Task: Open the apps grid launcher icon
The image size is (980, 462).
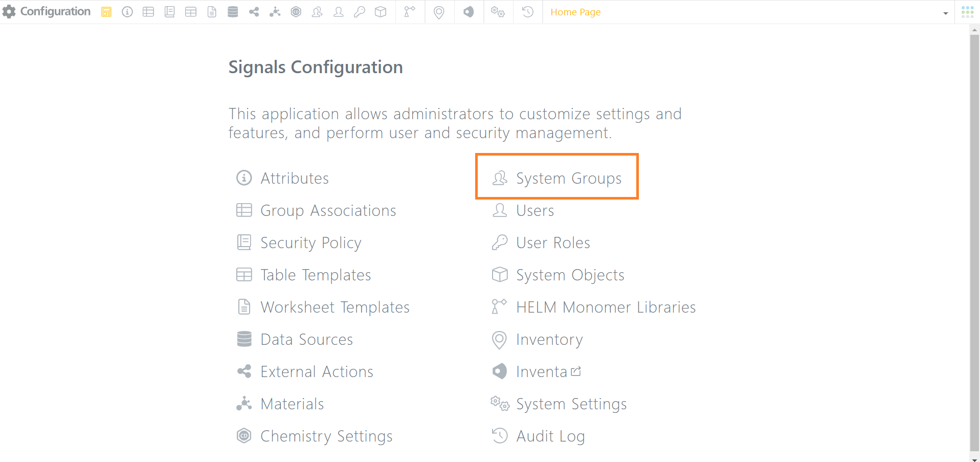Action: 967,12
